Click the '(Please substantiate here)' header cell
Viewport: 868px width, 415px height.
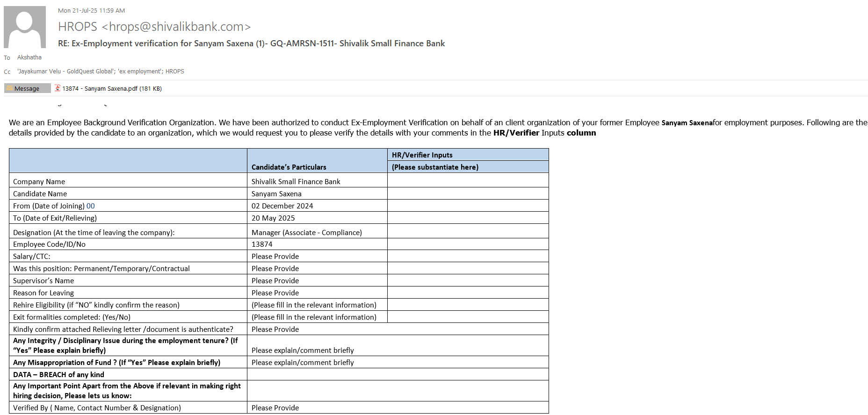435,167
